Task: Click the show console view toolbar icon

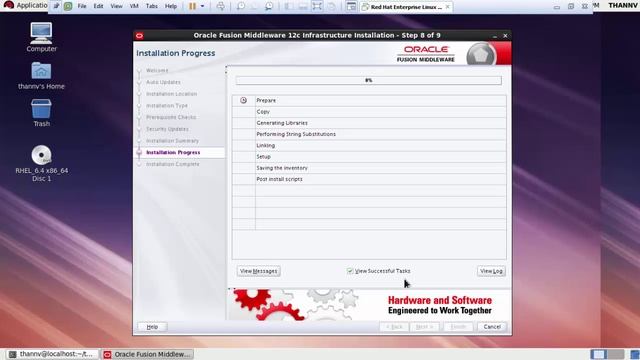Action: (x=351, y=6)
